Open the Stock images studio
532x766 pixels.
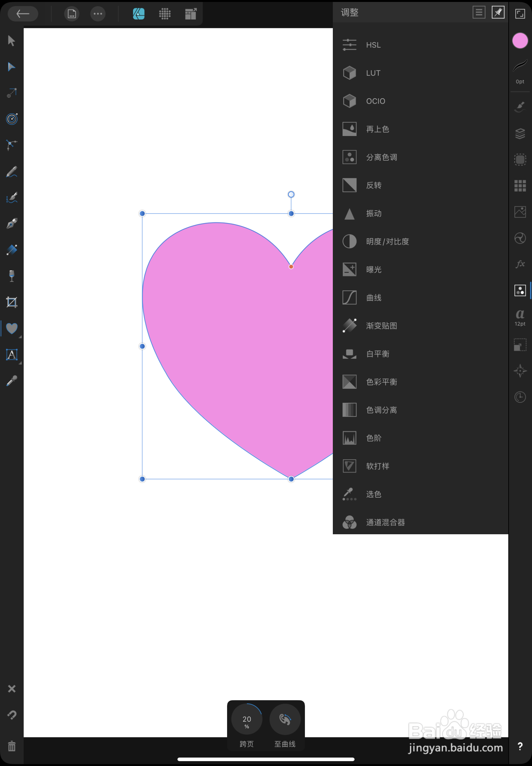point(520,212)
